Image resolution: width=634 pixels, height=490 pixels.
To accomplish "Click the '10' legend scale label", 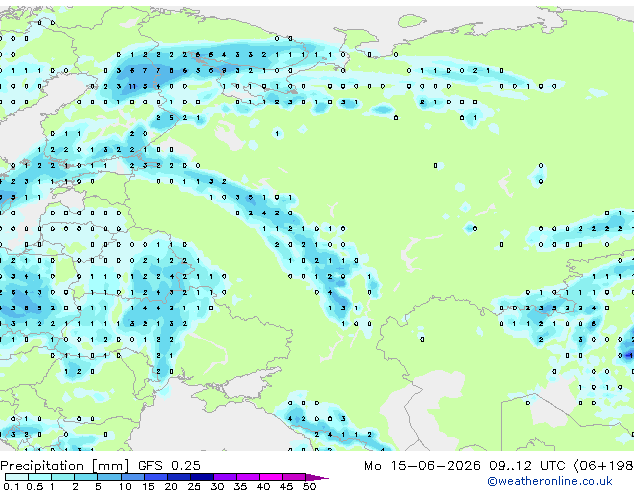I will coord(125,486).
